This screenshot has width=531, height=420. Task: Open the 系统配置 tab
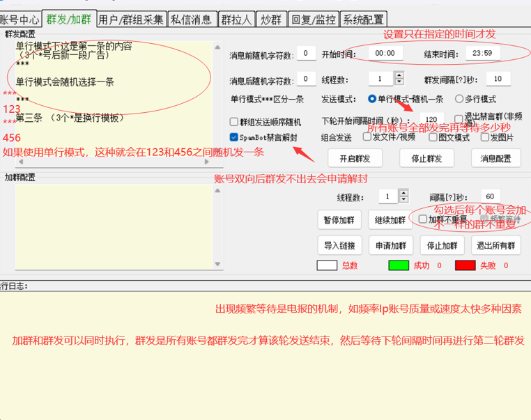[x=362, y=20]
